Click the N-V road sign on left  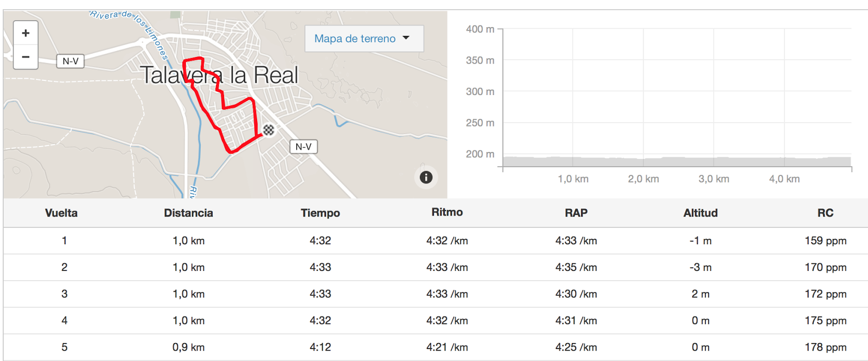tap(71, 61)
